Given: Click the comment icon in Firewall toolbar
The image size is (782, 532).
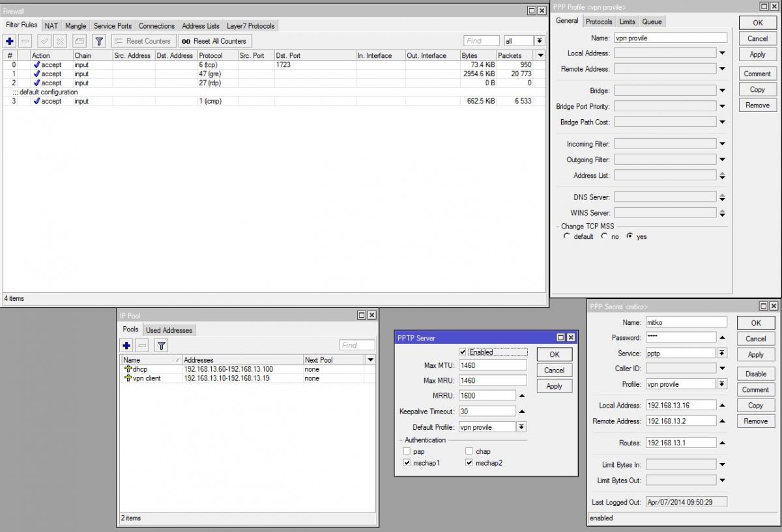Looking at the screenshot, I should [x=80, y=41].
